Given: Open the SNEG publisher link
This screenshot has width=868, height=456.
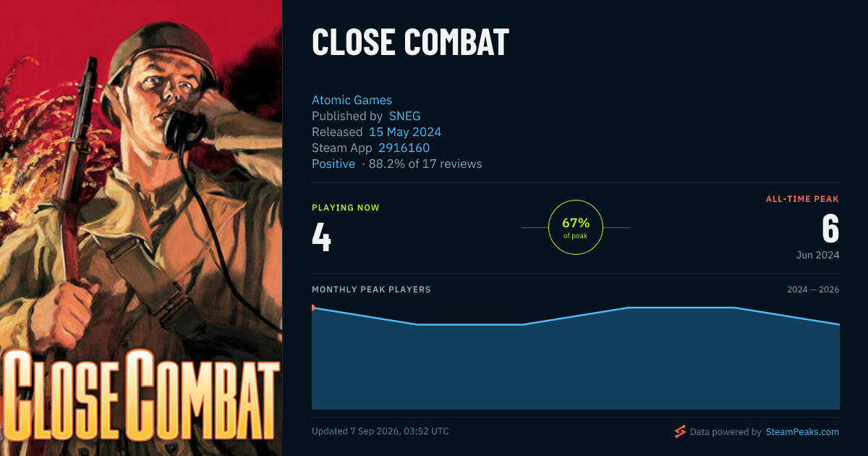Looking at the screenshot, I should [404, 117].
